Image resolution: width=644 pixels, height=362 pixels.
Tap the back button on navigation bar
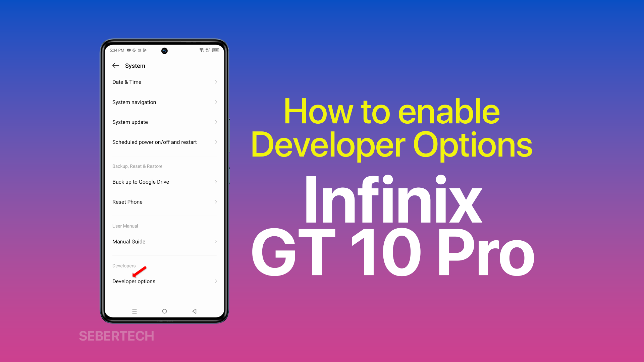pyautogui.click(x=195, y=311)
